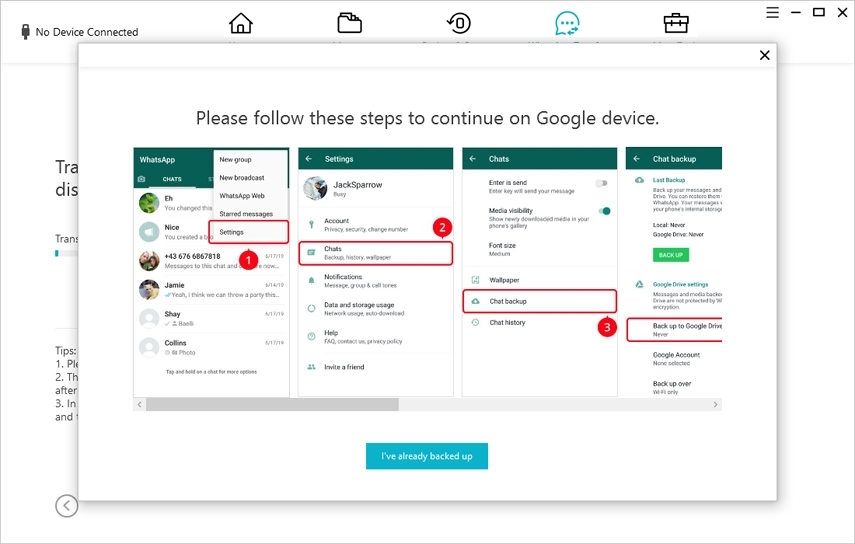This screenshot has height=544, width=855.
Task: Toggle the 'Media visibility' switch
Action: coord(604,211)
